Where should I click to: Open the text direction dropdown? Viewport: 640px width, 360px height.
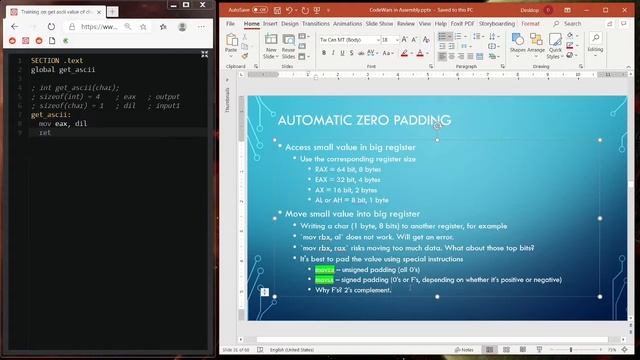click(493, 37)
